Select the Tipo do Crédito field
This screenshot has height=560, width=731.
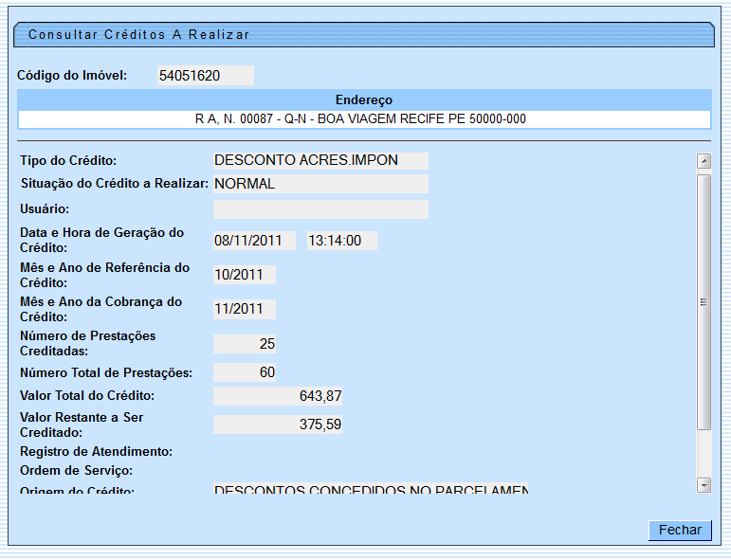(320, 161)
